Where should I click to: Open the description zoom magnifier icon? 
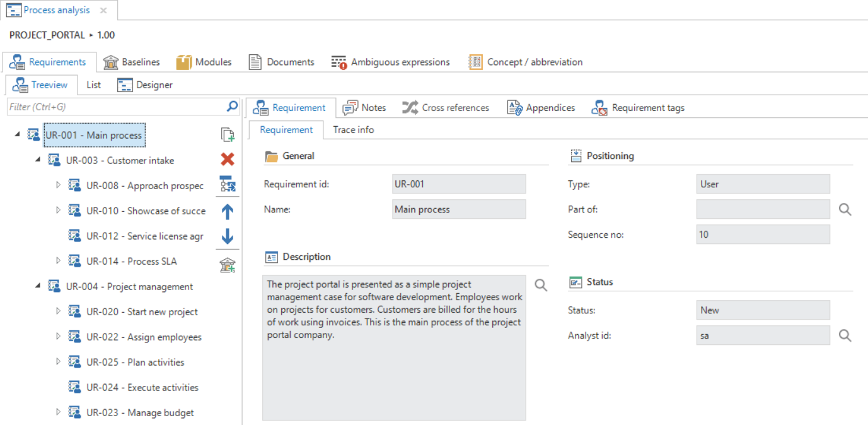point(541,285)
